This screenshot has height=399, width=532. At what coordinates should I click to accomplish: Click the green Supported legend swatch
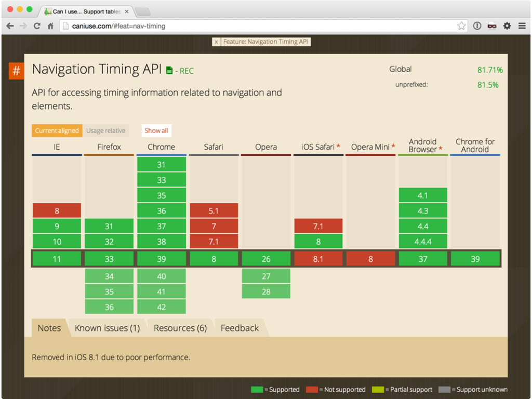pos(257,390)
